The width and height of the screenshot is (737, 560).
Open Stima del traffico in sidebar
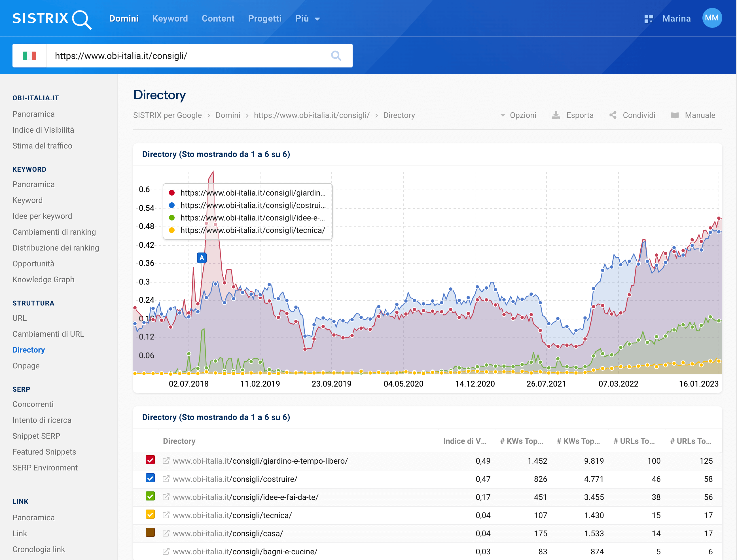(x=42, y=146)
